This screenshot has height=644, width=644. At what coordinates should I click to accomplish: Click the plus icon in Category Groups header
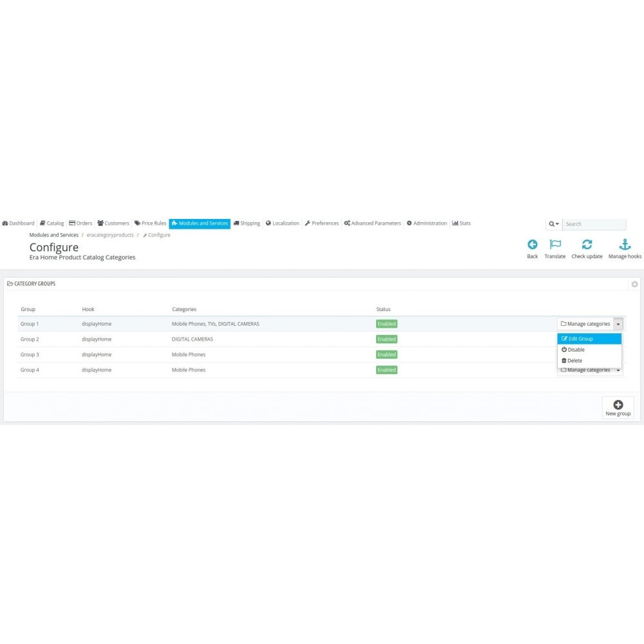[634, 284]
